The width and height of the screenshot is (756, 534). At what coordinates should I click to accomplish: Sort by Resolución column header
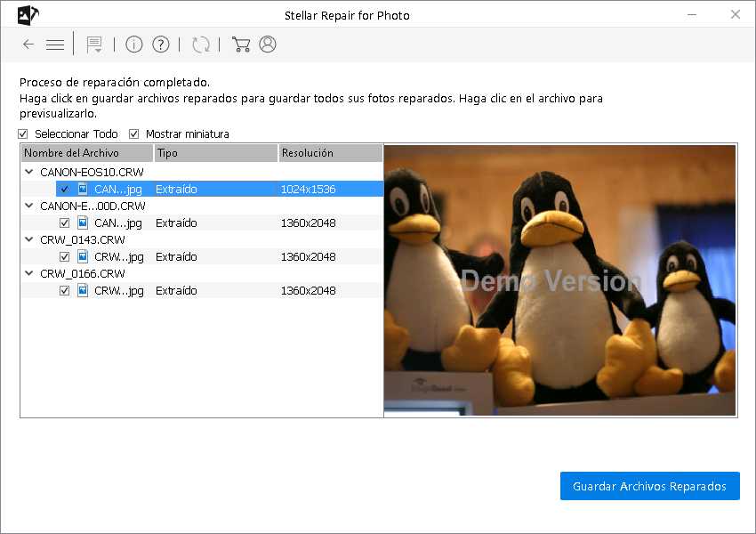coord(331,153)
